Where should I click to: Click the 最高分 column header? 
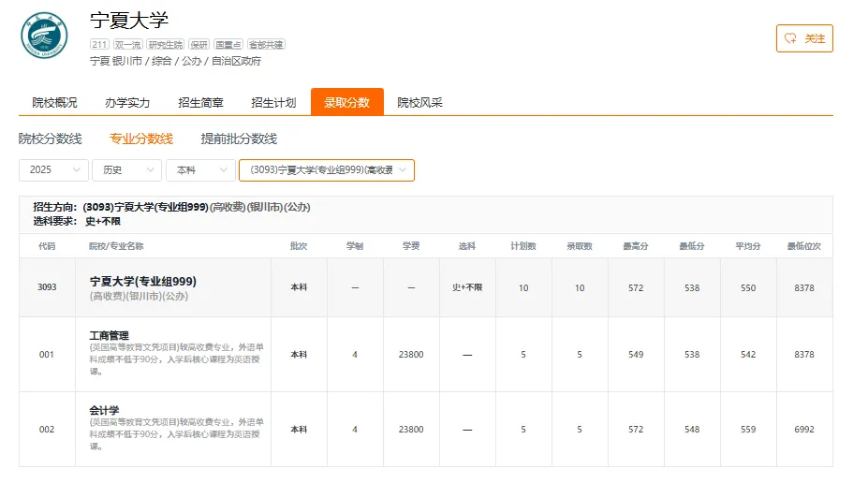pos(636,246)
